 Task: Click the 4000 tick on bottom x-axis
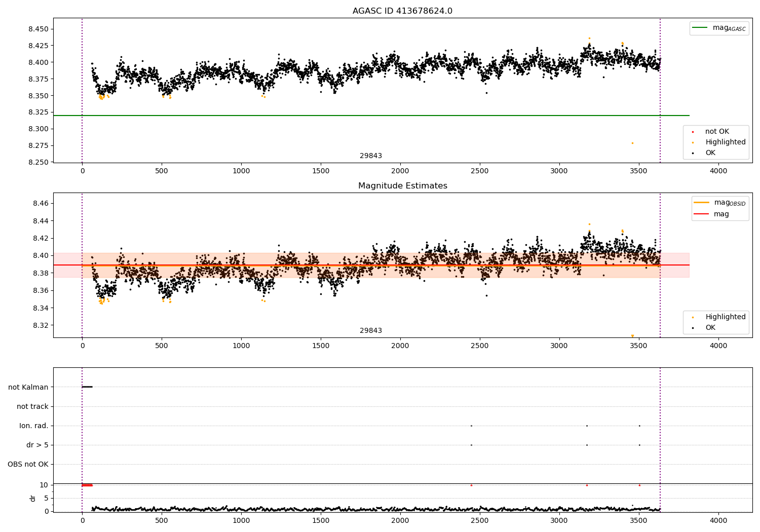(718, 519)
